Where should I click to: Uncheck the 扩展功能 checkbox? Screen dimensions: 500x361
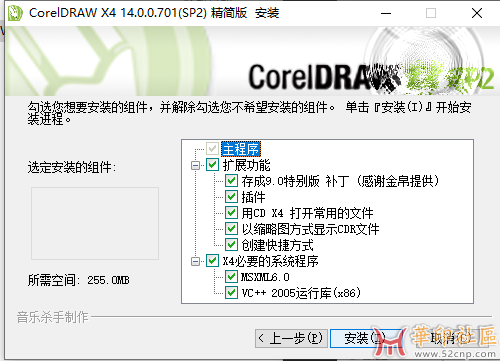pos(212,165)
